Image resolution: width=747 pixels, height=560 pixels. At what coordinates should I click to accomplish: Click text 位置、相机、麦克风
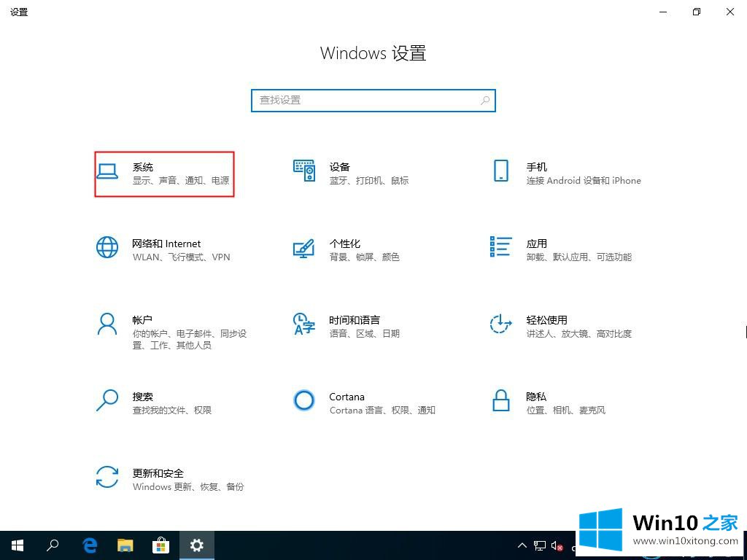click(x=565, y=410)
